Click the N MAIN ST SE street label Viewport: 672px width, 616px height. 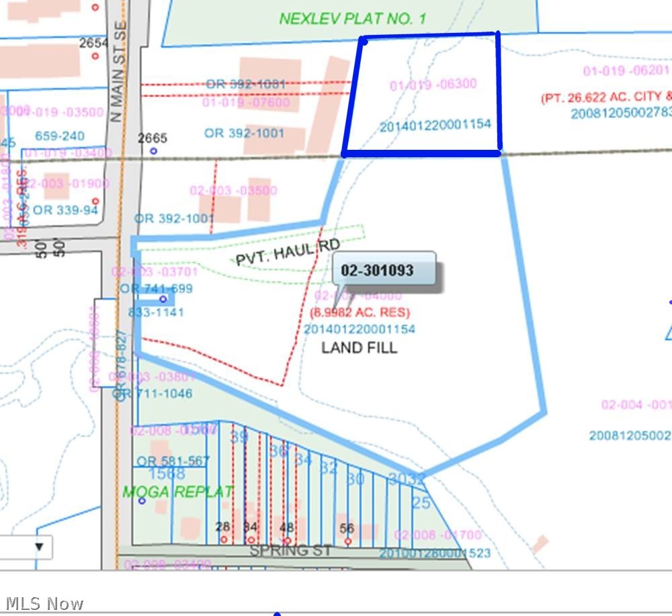(x=119, y=71)
